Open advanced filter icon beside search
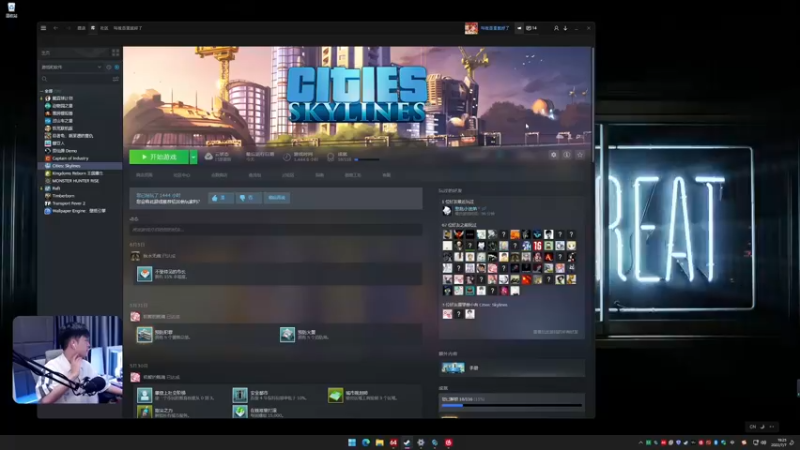The width and height of the screenshot is (800, 450). click(116, 79)
